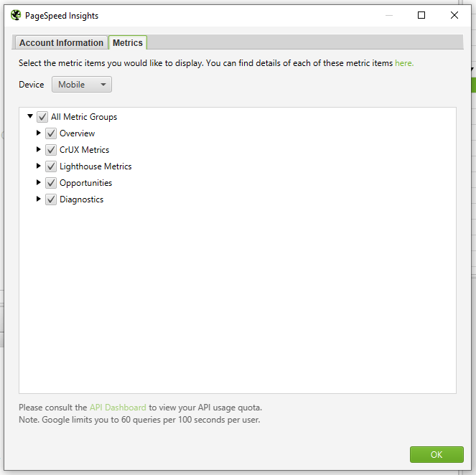Uncheck the All Metric Groups checkbox
476x475 pixels.
point(42,117)
